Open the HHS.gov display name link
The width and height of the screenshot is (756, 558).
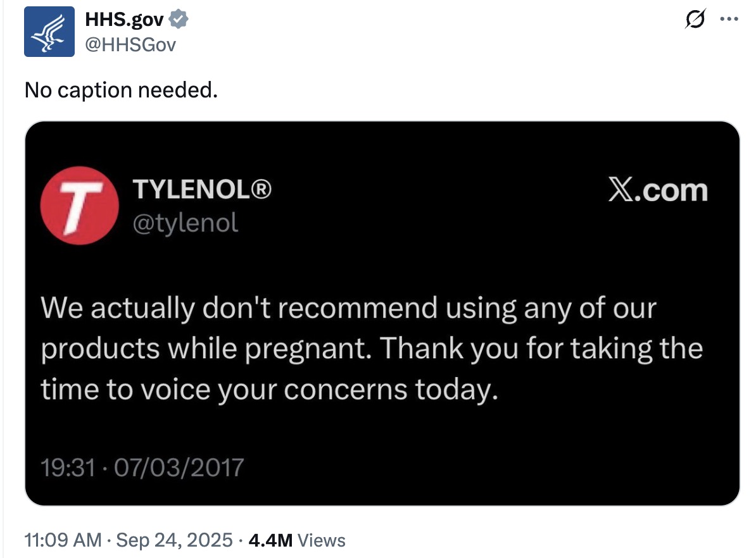125,21
